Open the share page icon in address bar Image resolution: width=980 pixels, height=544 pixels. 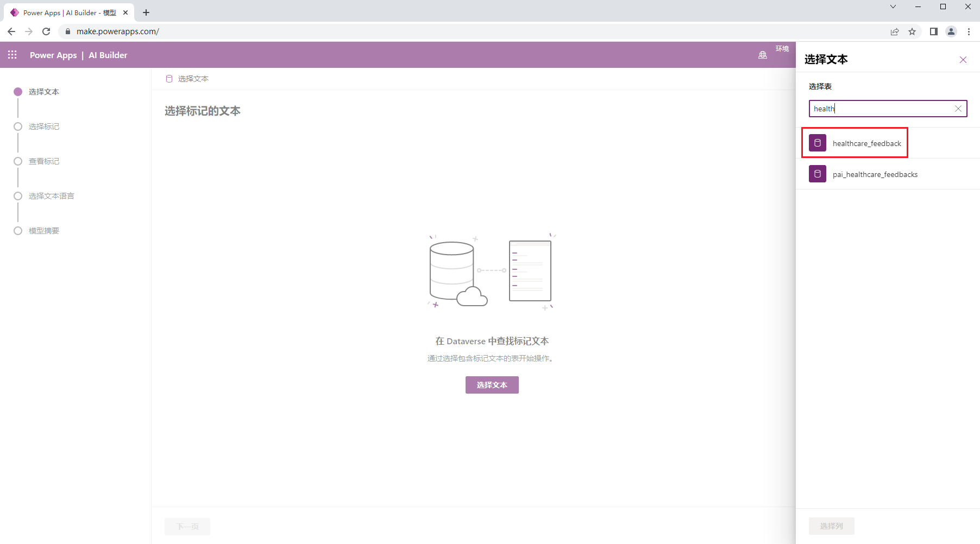895,31
